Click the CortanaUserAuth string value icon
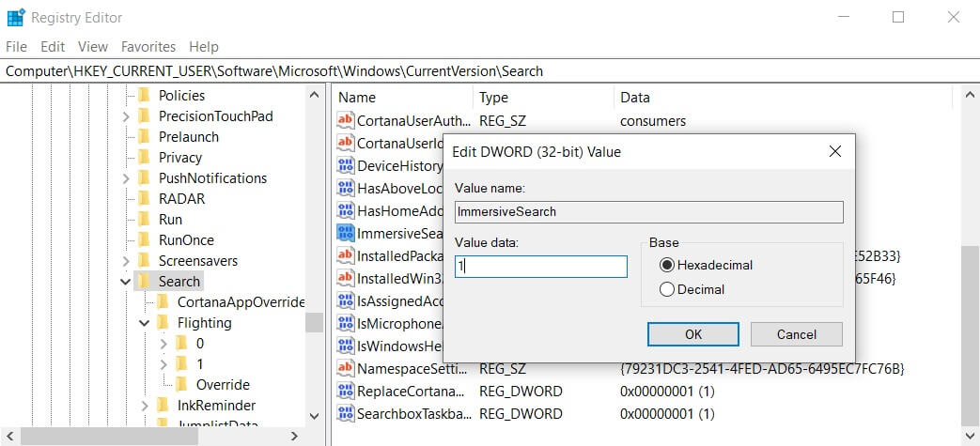Screen dimensions: 980x446 tap(345, 120)
